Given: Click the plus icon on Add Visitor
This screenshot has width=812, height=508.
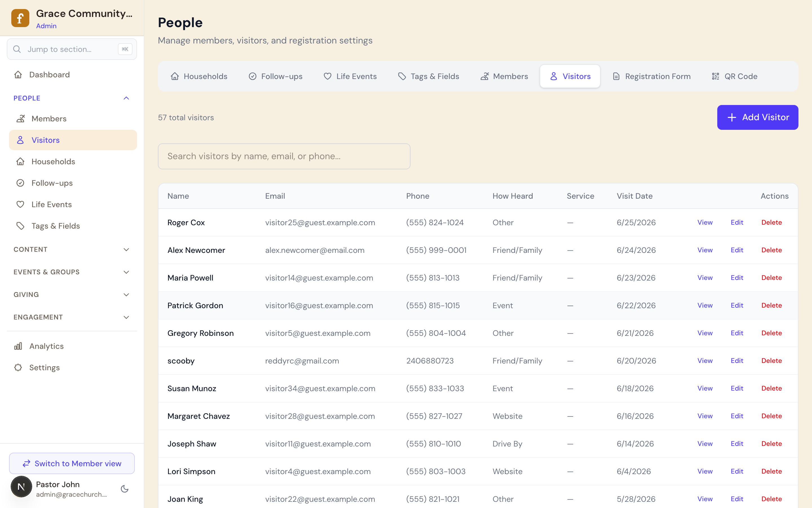Looking at the screenshot, I should point(732,117).
